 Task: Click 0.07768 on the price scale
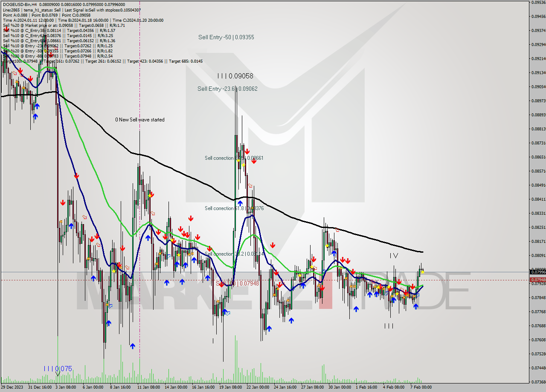click(539, 311)
